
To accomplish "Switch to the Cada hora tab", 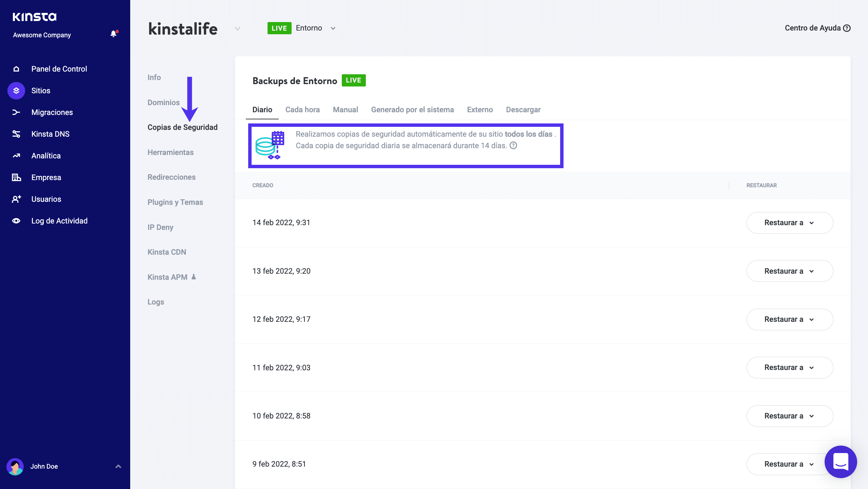I will tap(302, 110).
